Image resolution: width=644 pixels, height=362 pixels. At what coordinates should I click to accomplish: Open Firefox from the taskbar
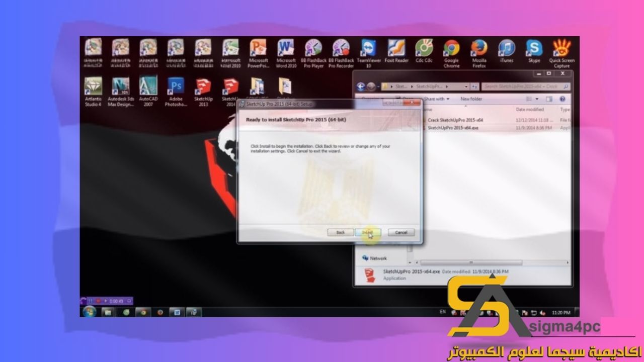point(160,312)
